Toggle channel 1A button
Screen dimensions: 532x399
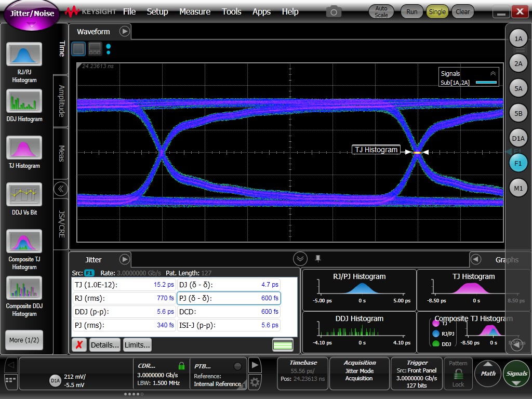518,39
